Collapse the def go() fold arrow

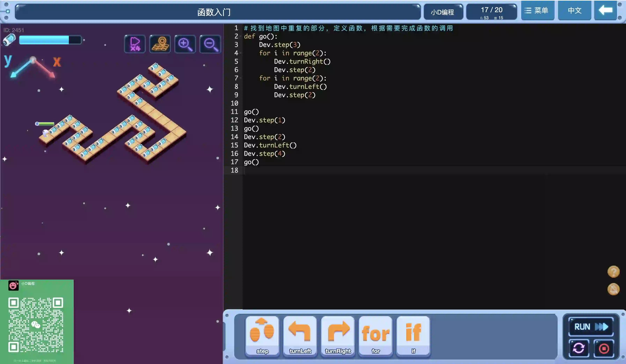[241, 36]
